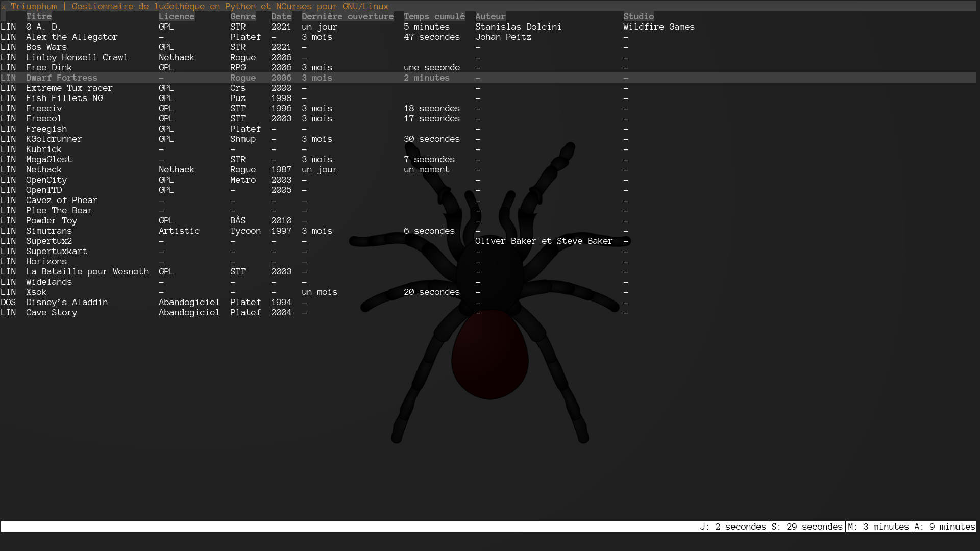
Task: Sort by the Licence column header
Action: [177, 17]
